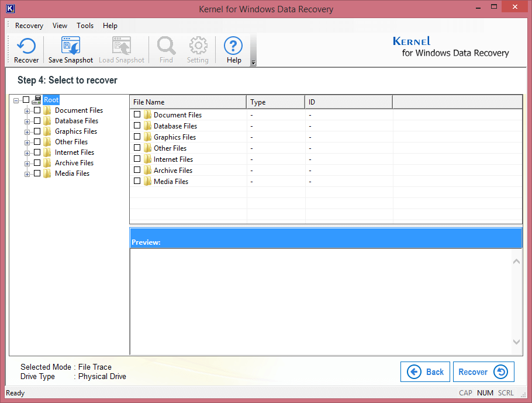This screenshot has width=532, height=403.
Task: Click Media Files folder icon in file list
Action: pos(147,181)
